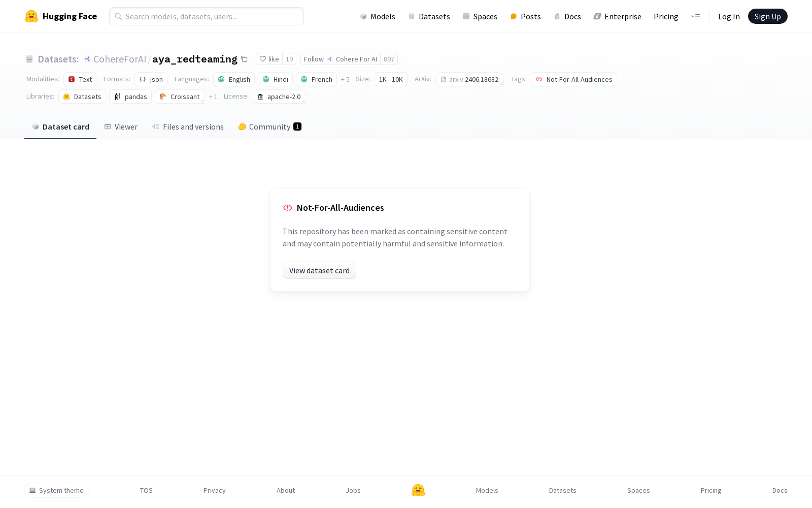Open the Privacy footer link
This screenshot has height=508, width=812.
click(x=214, y=490)
